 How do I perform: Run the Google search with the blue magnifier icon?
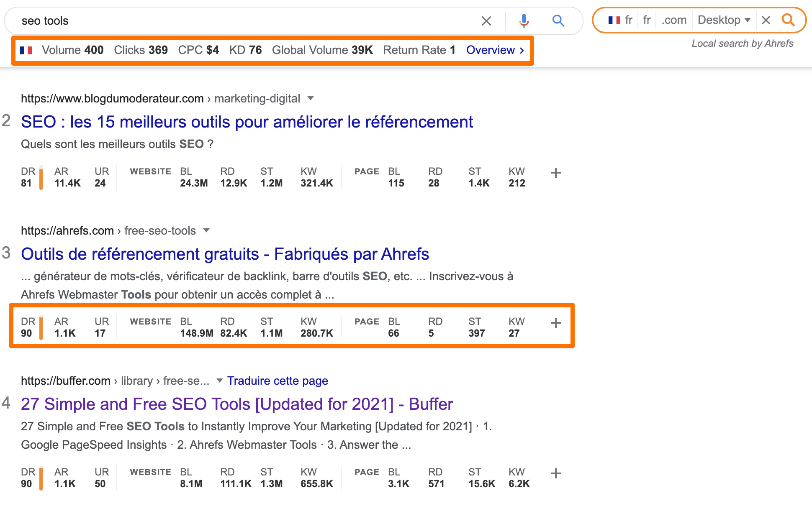tap(558, 21)
